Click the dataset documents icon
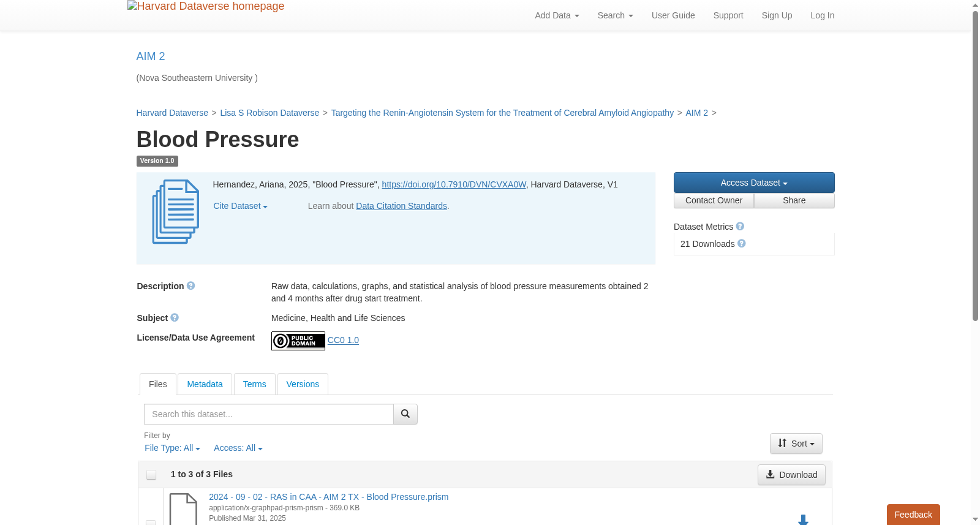Viewport: 980px width, 525px height. (176, 212)
